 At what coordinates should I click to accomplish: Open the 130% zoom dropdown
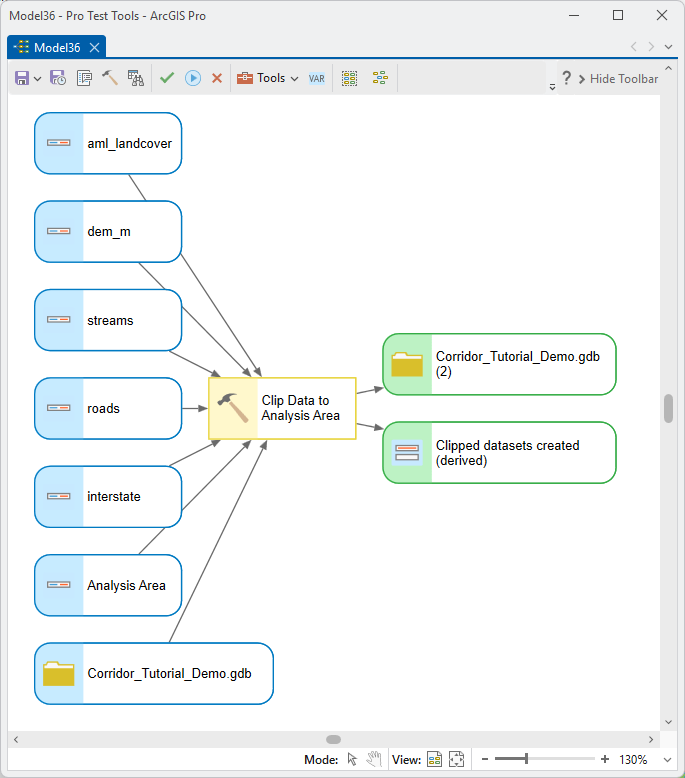[668, 760]
